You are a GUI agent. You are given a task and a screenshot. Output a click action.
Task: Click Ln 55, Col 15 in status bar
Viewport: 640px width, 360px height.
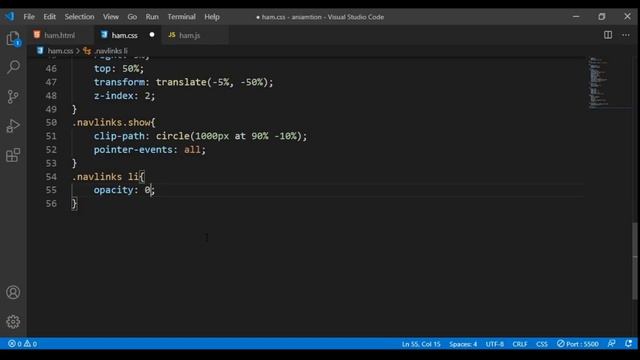(x=421, y=344)
